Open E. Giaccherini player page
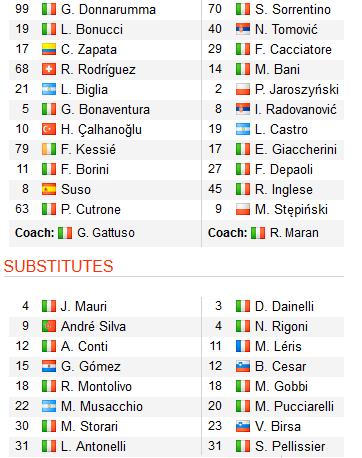 coord(296,149)
